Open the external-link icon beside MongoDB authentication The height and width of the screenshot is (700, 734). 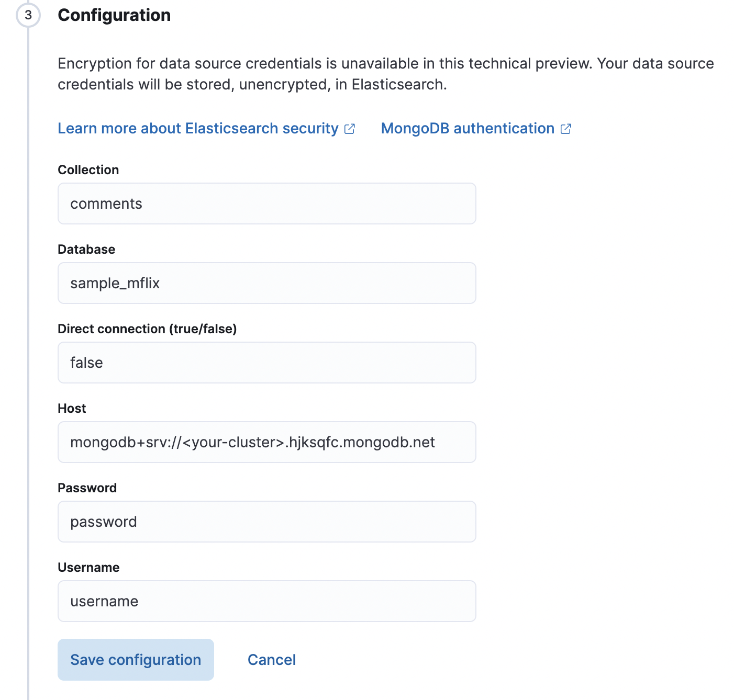(x=565, y=128)
